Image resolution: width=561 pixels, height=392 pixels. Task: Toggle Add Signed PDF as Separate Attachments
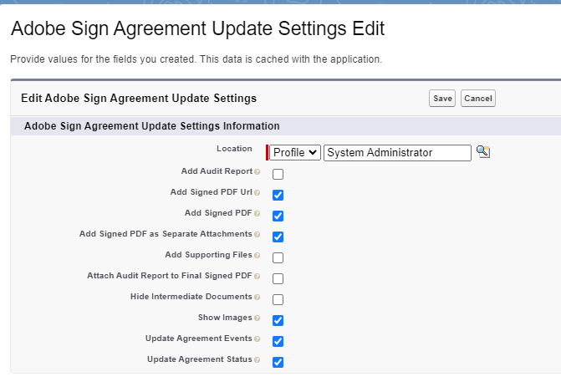click(x=278, y=237)
